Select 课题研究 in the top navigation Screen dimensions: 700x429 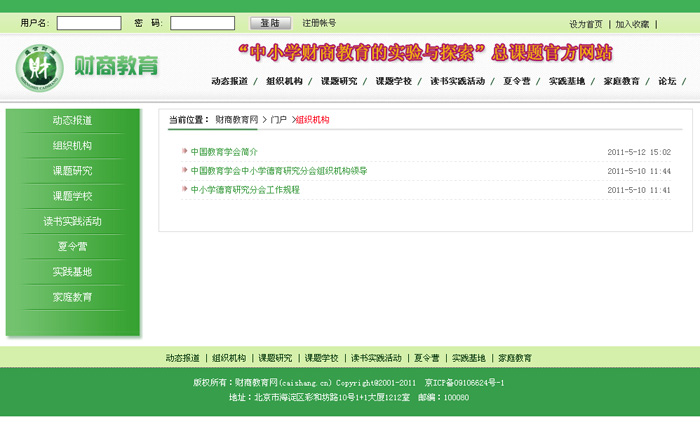click(339, 81)
